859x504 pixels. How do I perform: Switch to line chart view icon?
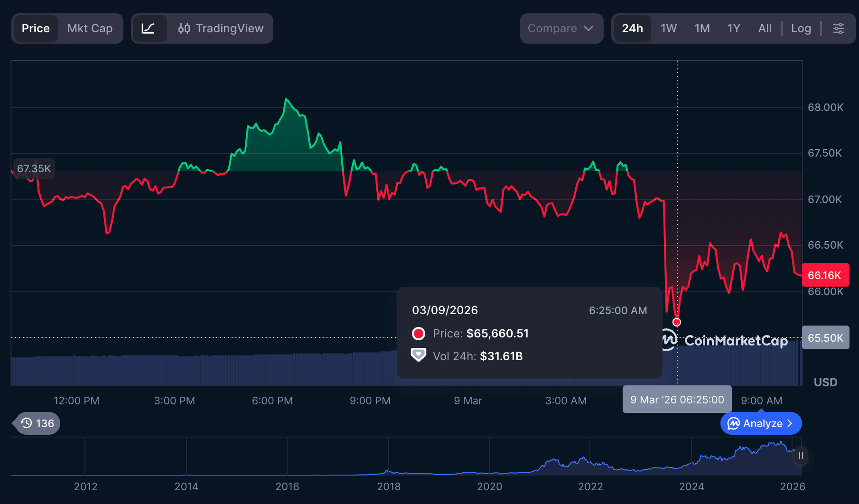(149, 28)
